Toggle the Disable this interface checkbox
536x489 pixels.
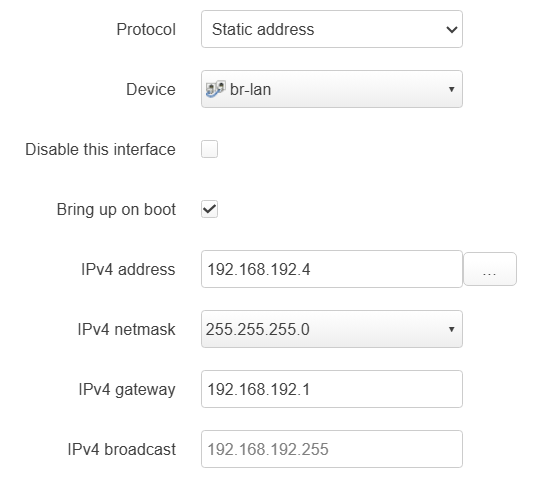click(210, 149)
